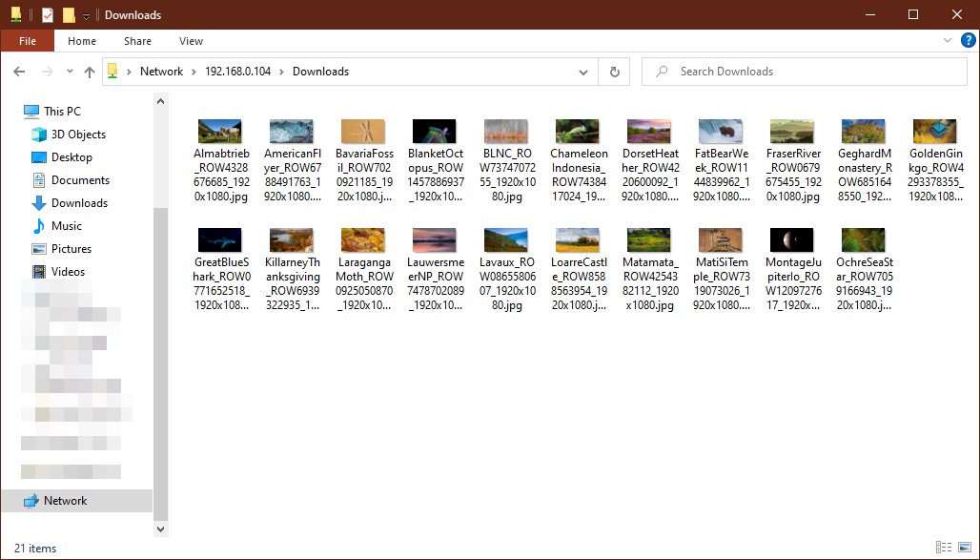Image resolution: width=980 pixels, height=560 pixels.
Task: Open the Share ribbon tab
Action: 137,41
